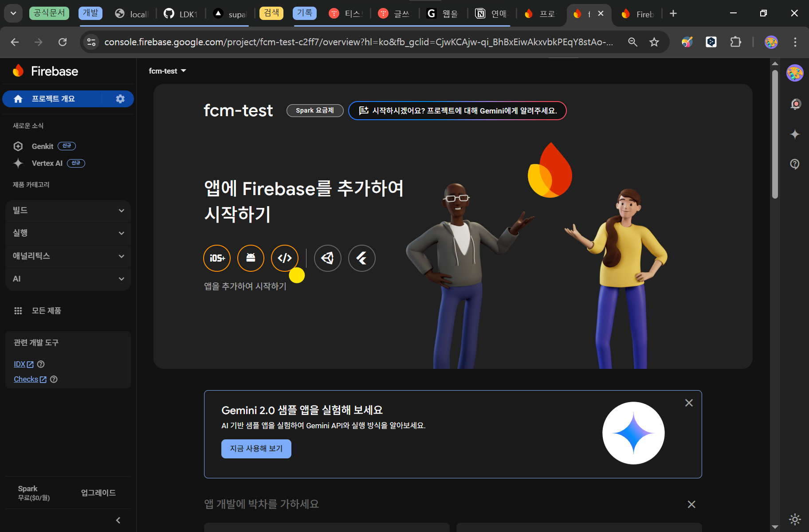This screenshot has width=809, height=532.
Task: Switch to the supabase tab
Action: pos(231,14)
